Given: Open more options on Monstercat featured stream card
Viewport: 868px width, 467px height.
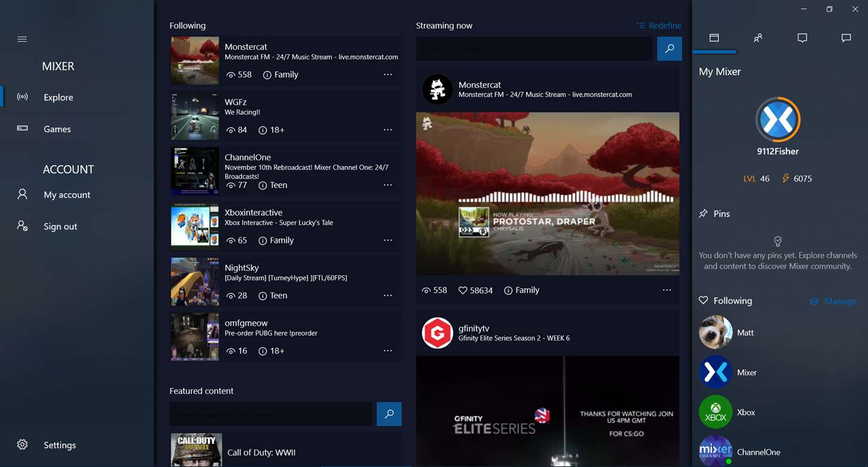Looking at the screenshot, I should [x=667, y=290].
